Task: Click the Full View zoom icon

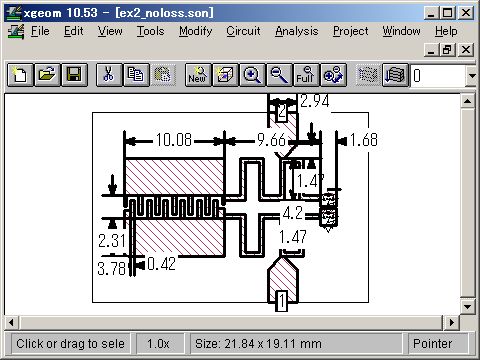Action: 306,75
